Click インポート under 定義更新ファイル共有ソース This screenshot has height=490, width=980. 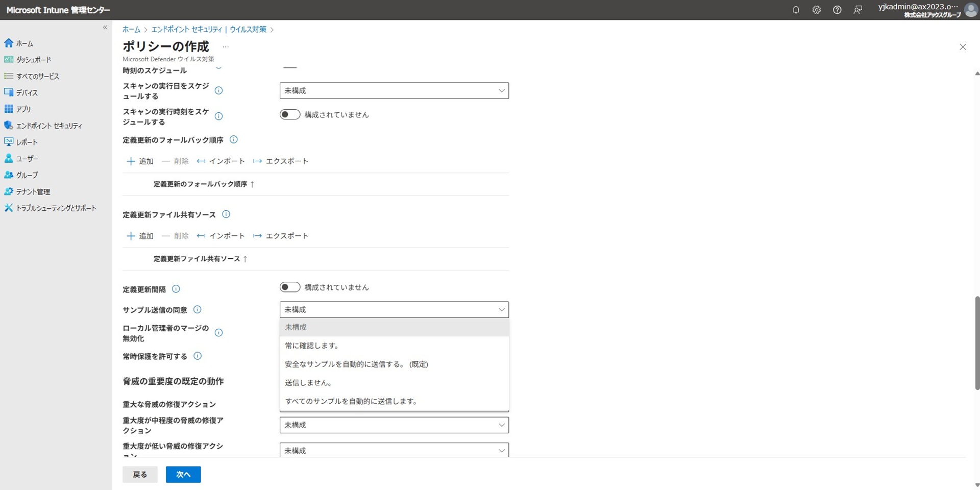pos(220,236)
